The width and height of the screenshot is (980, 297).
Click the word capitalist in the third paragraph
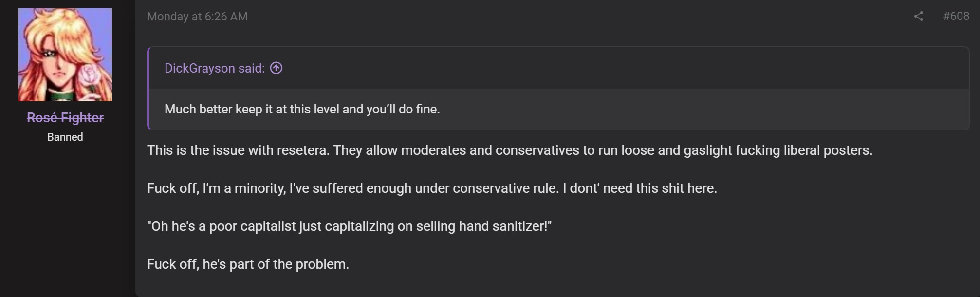click(x=268, y=226)
